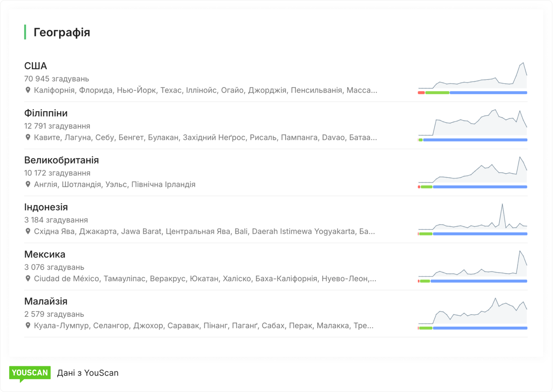Click the Індонезія sparkline chart with spike
Screen dimensions: 553x392
point(472,218)
